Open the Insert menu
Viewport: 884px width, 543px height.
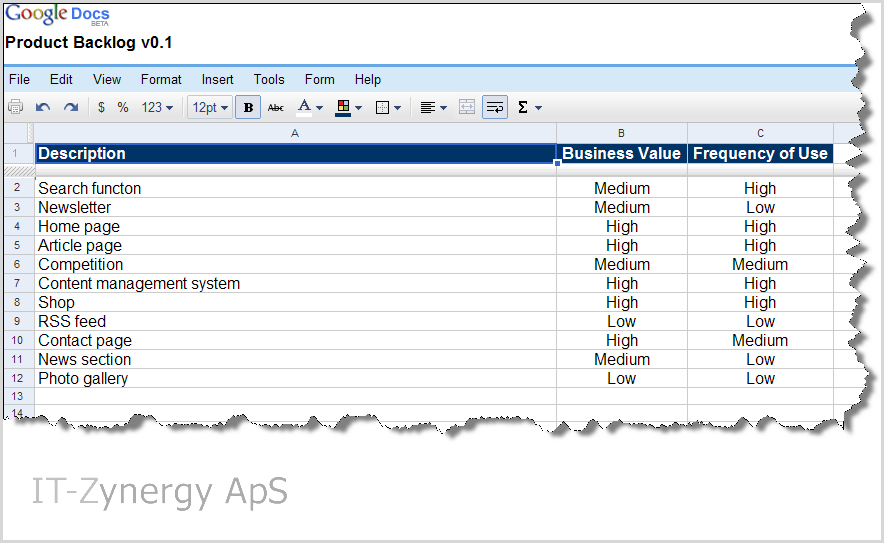click(x=218, y=80)
